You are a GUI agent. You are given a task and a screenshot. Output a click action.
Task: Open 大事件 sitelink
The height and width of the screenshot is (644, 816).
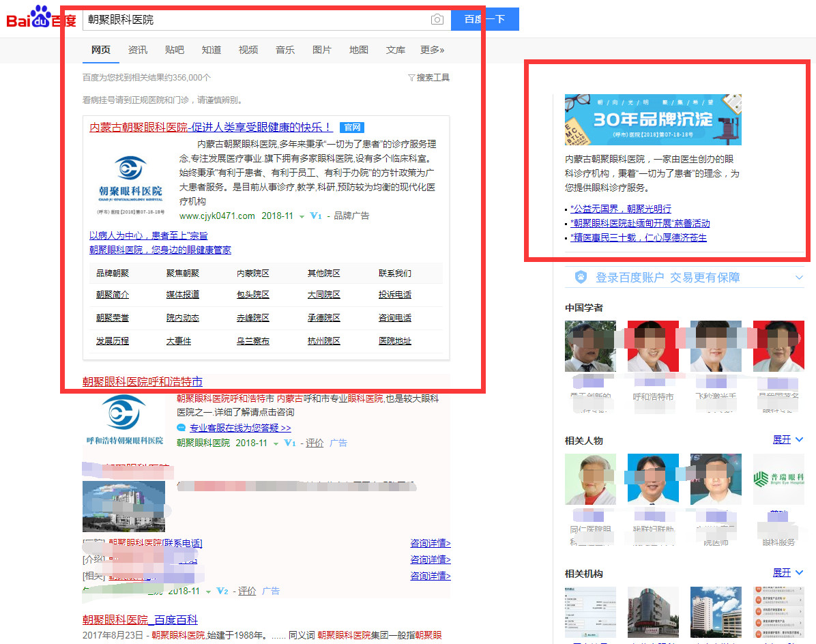[179, 341]
